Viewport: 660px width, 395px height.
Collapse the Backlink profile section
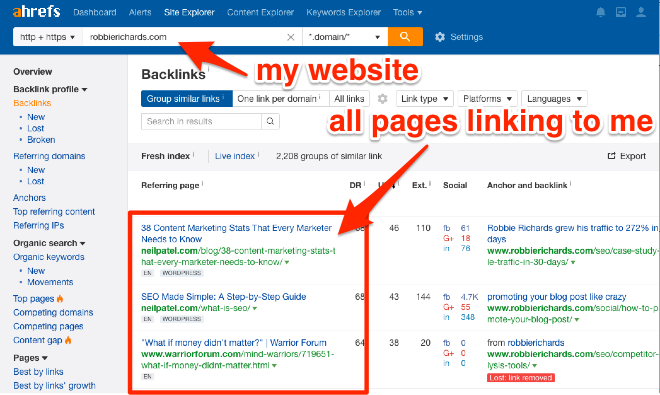click(x=50, y=89)
